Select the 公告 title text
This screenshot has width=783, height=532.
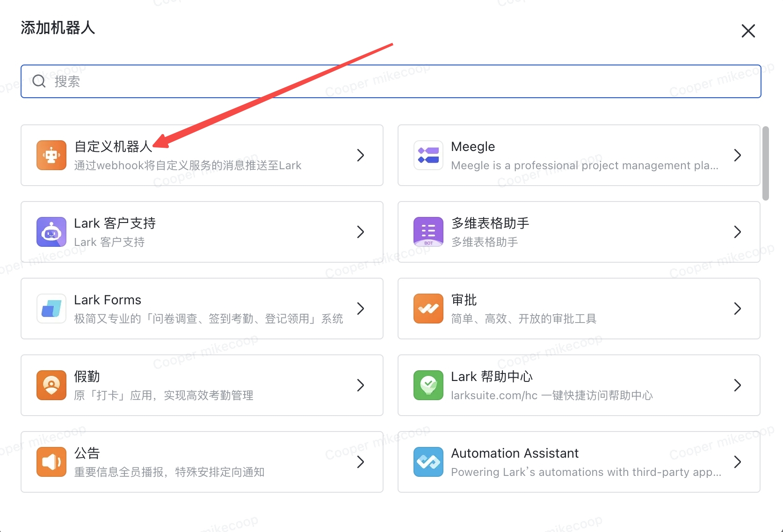pos(87,453)
